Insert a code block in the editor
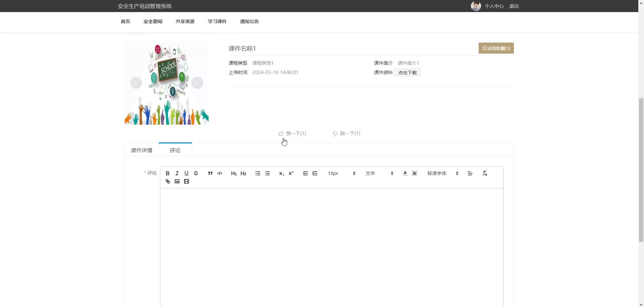The image size is (644, 307). point(220,173)
